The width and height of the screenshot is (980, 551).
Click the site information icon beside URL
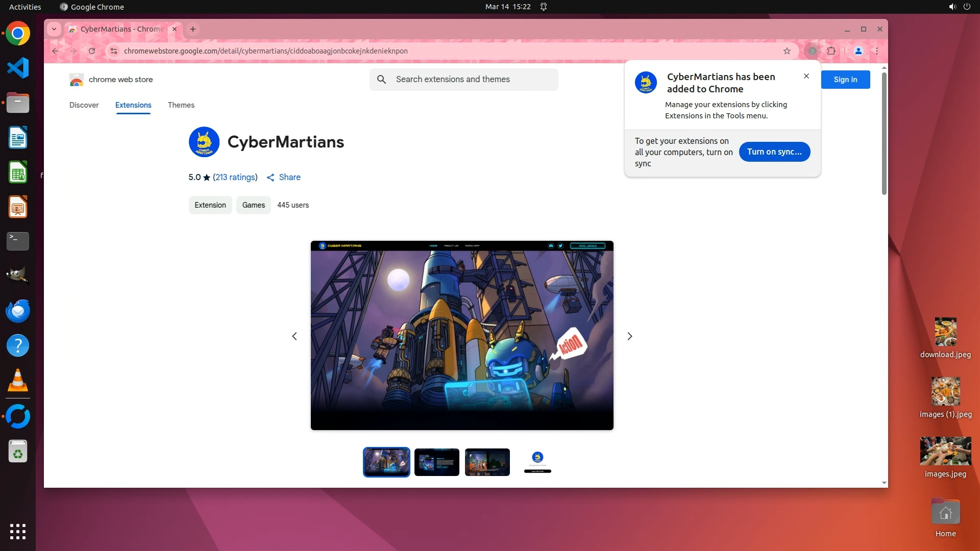point(114,51)
